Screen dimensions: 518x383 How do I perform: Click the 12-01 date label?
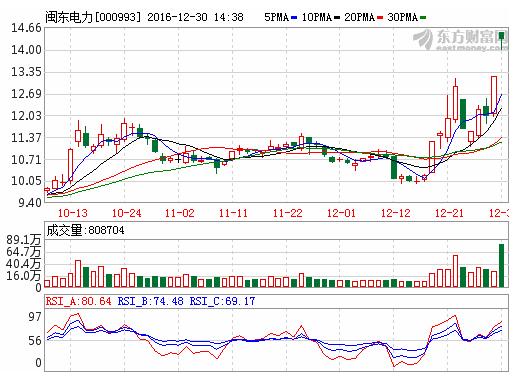coord(341,213)
